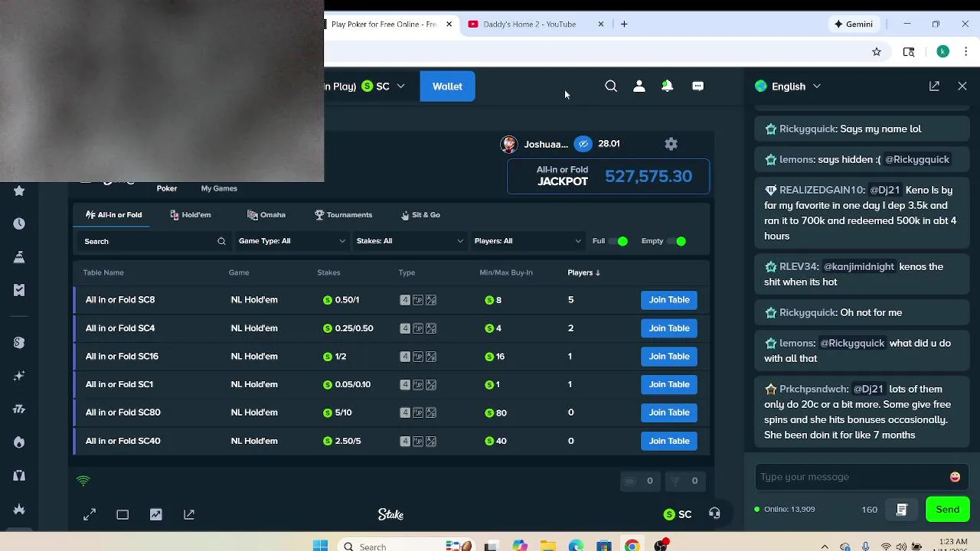Open the user profile icon in header
This screenshot has width=980, height=551.
coord(639,86)
